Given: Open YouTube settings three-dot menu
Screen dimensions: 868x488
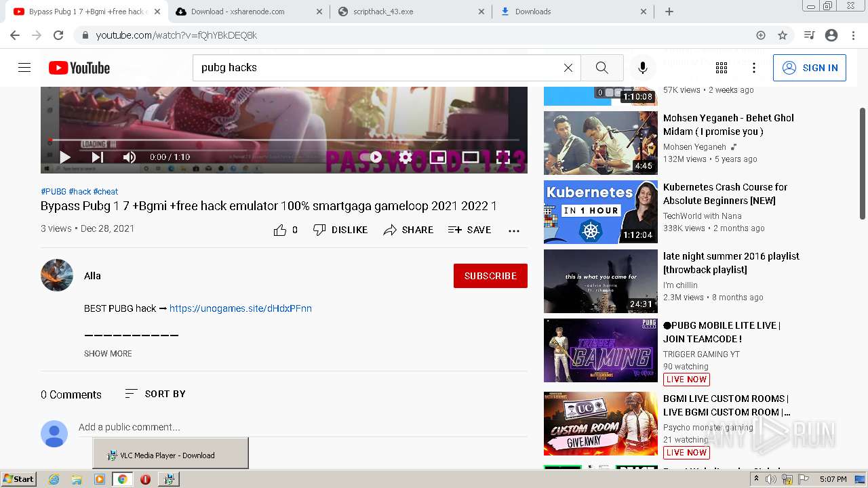Looking at the screenshot, I should pos(754,68).
